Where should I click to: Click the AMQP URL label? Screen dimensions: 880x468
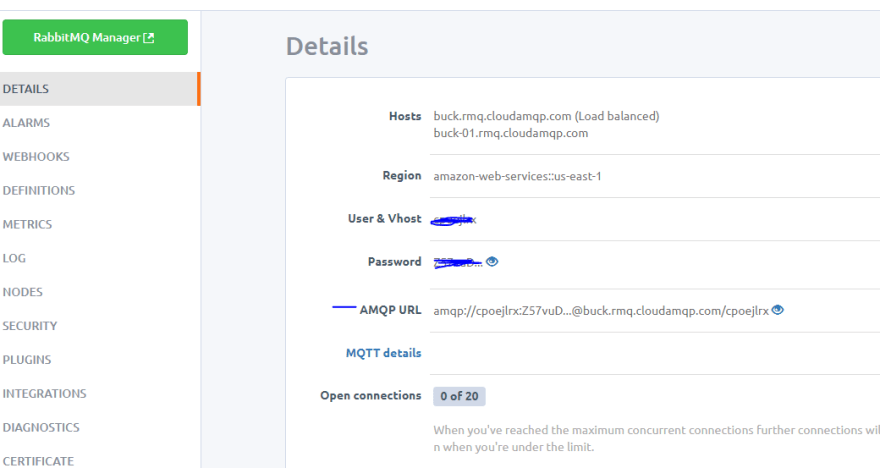click(x=390, y=310)
